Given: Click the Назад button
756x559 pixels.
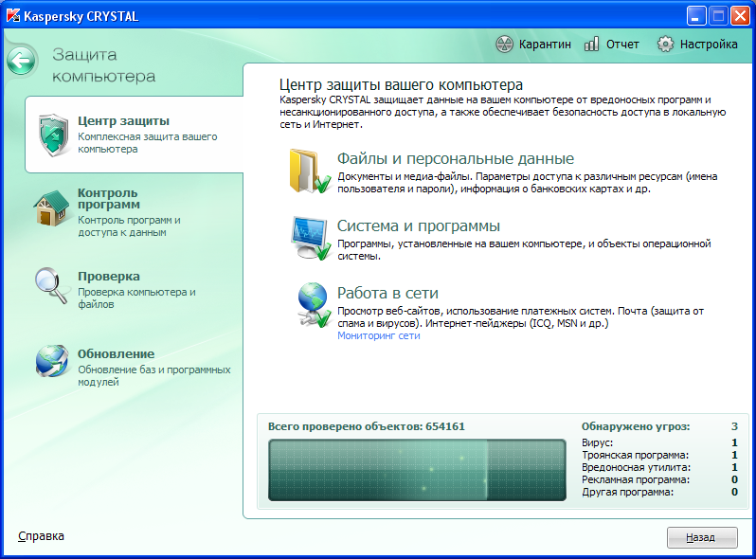Looking at the screenshot, I should [702, 537].
